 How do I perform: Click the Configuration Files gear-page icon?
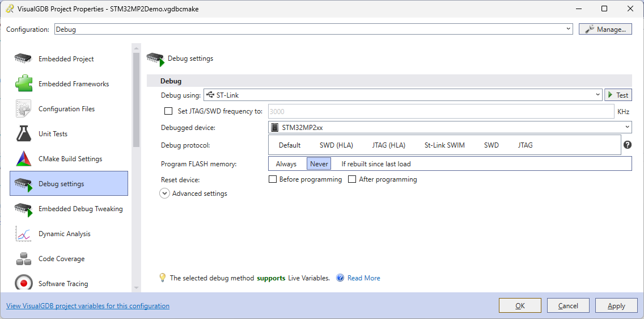tap(23, 108)
